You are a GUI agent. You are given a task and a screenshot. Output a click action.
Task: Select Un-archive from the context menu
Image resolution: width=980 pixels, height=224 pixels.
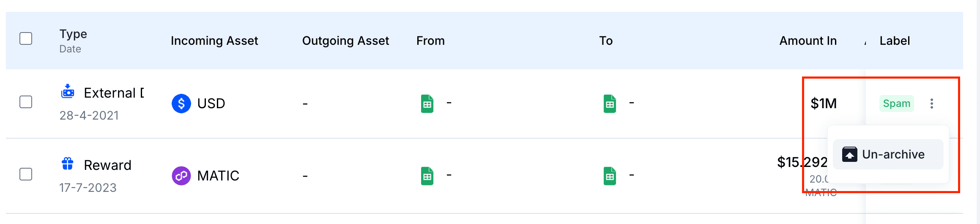tap(893, 154)
